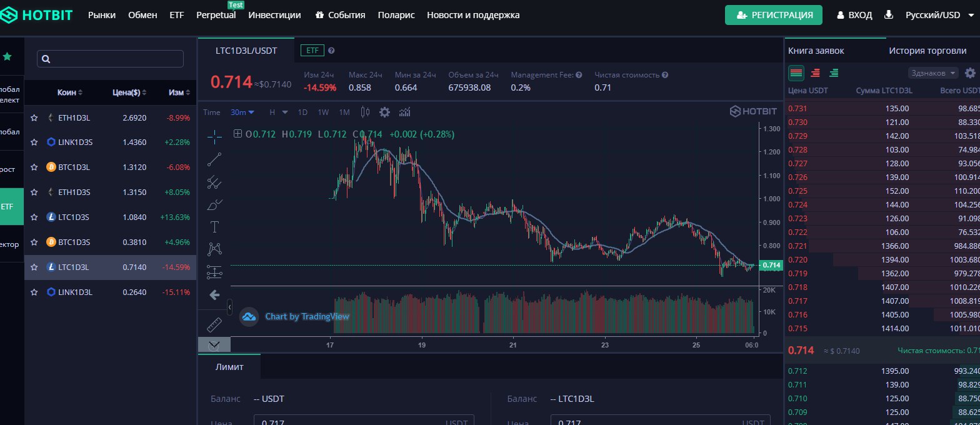This screenshot has height=425, width=980.
Task: Click the Hotbit logo
Action: coord(37,15)
